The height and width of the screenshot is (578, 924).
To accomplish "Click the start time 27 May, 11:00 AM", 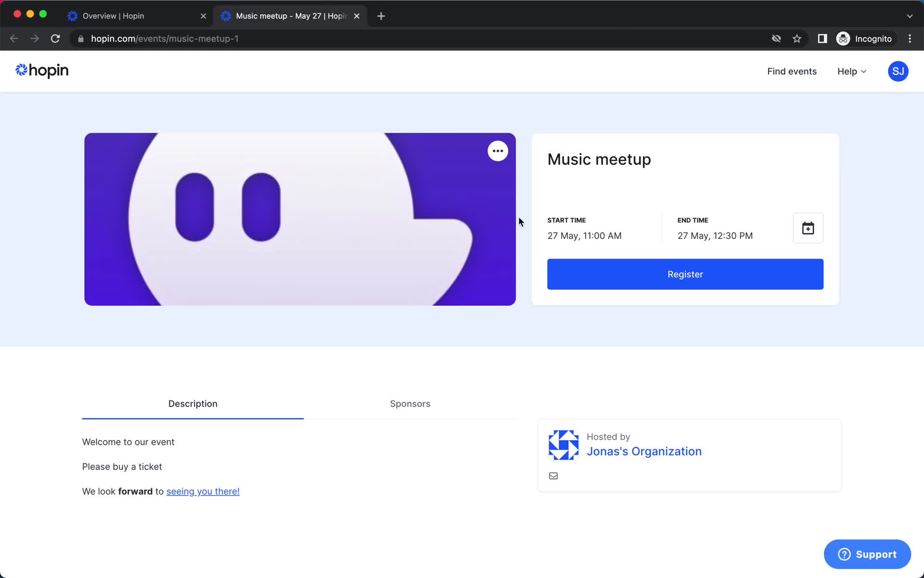I will (584, 236).
